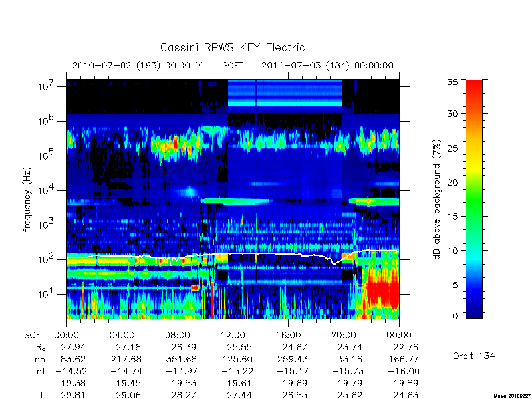Screen dimensions: 532x399
Task: Click the Lon value 217.68
Action: pos(126,359)
